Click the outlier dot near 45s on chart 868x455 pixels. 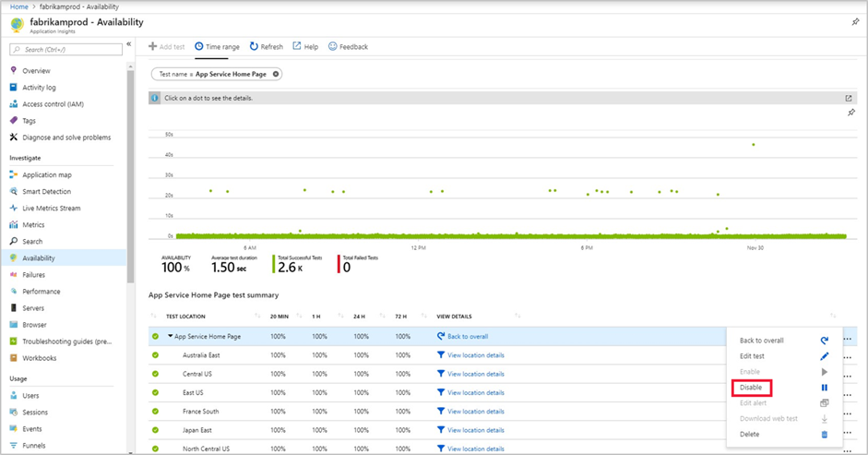click(x=754, y=144)
